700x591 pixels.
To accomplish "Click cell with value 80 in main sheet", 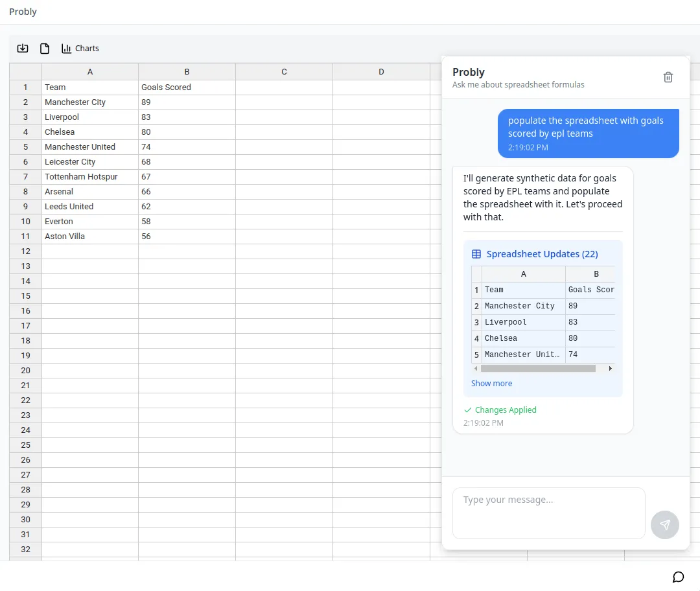I will click(187, 132).
